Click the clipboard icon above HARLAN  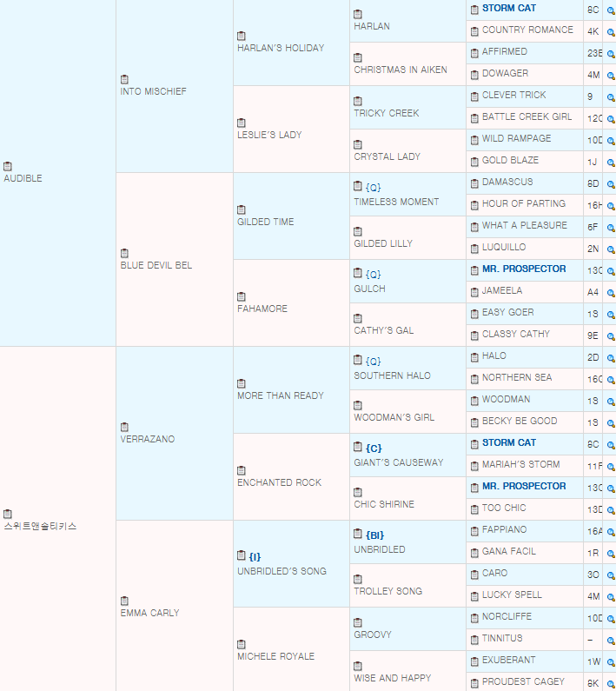(x=358, y=14)
